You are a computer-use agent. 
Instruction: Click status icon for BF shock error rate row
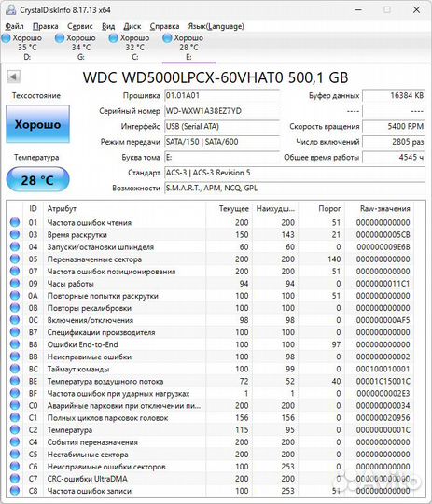(15, 393)
